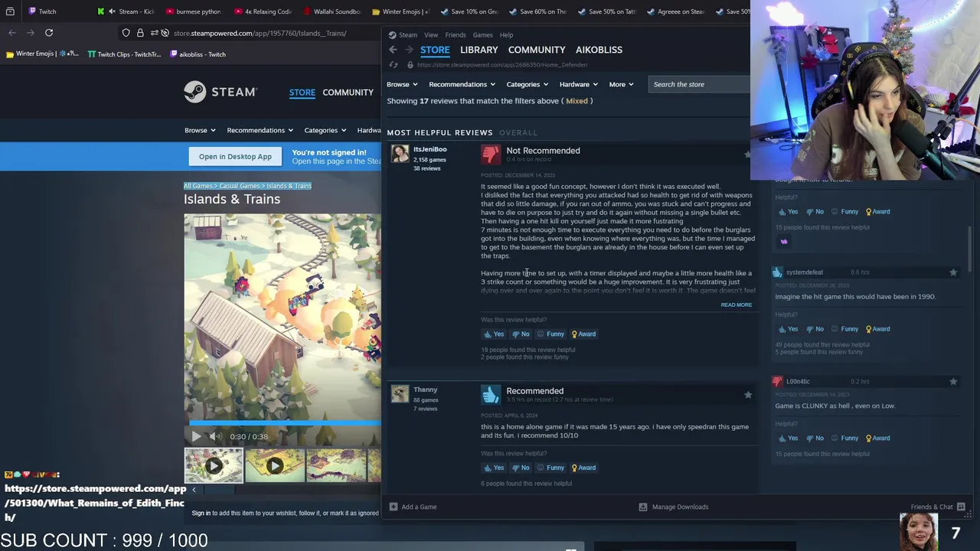Click the star icon on Thanny review
Screen dimensions: 980x551
[748, 395]
